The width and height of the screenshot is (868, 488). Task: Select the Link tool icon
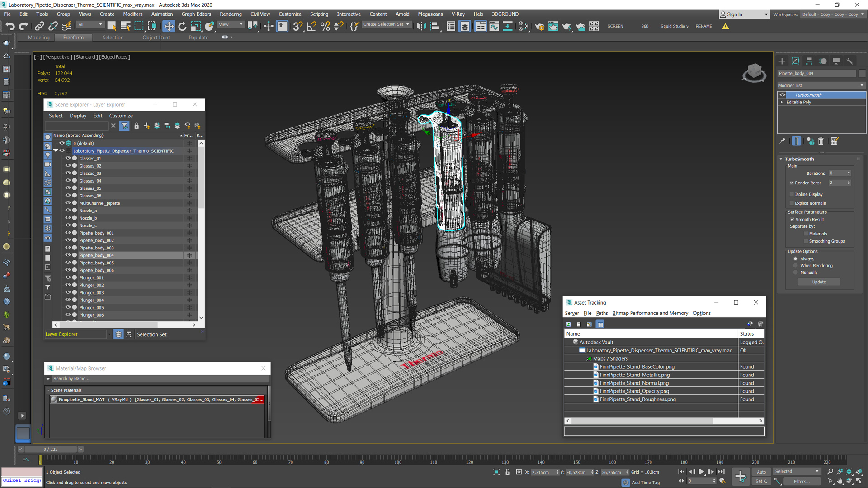(x=39, y=26)
